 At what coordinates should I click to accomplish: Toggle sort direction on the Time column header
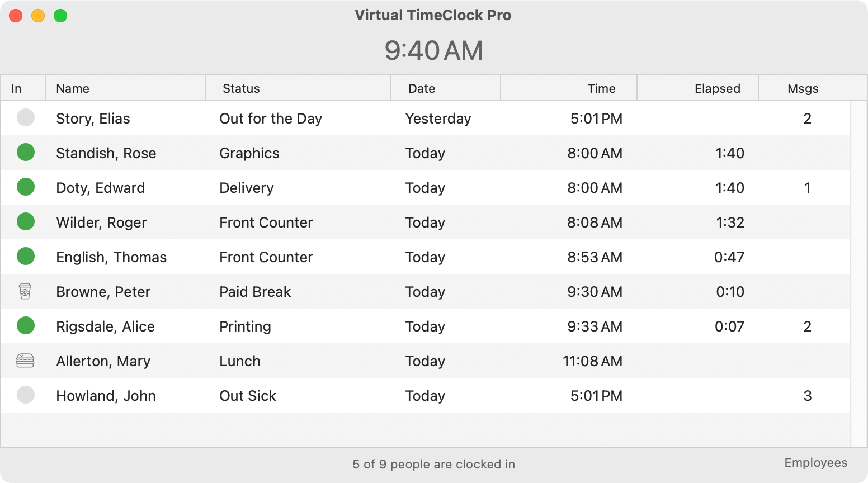(601, 88)
